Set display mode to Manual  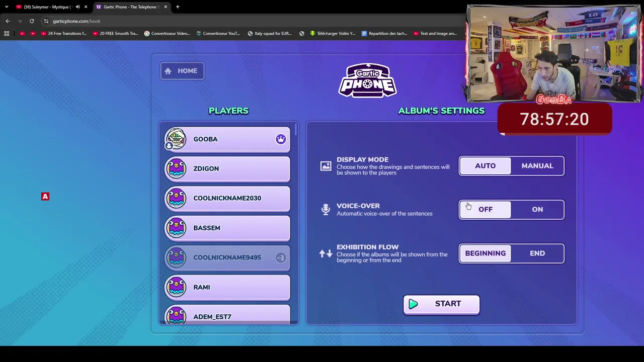pyautogui.click(x=537, y=166)
